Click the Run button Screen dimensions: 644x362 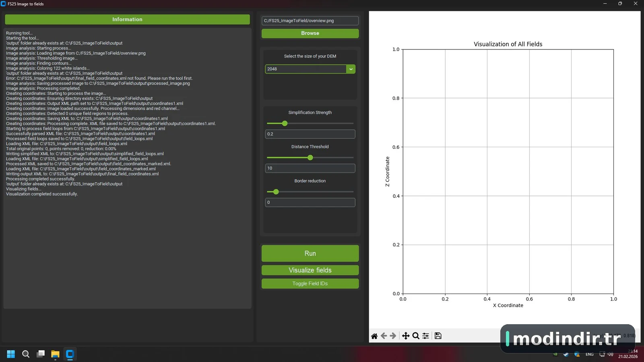[310, 253]
